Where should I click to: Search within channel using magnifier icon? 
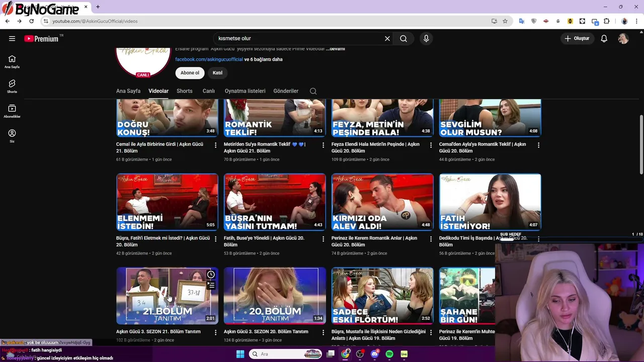tap(313, 91)
